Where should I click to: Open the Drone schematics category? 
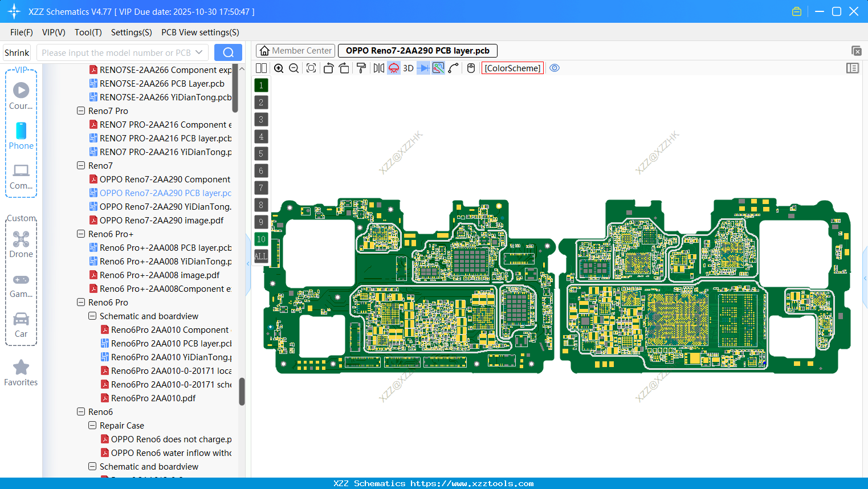click(21, 245)
